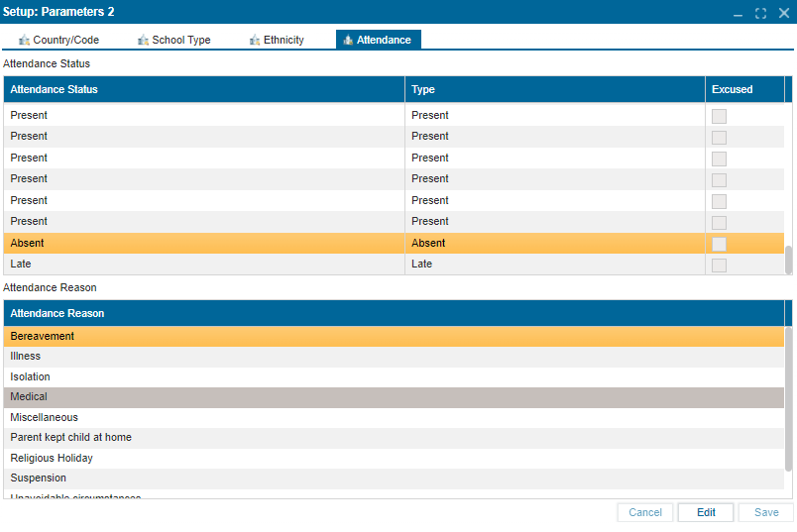Switch to the School Type tab
The height and width of the screenshot is (532, 797).
click(180, 40)
